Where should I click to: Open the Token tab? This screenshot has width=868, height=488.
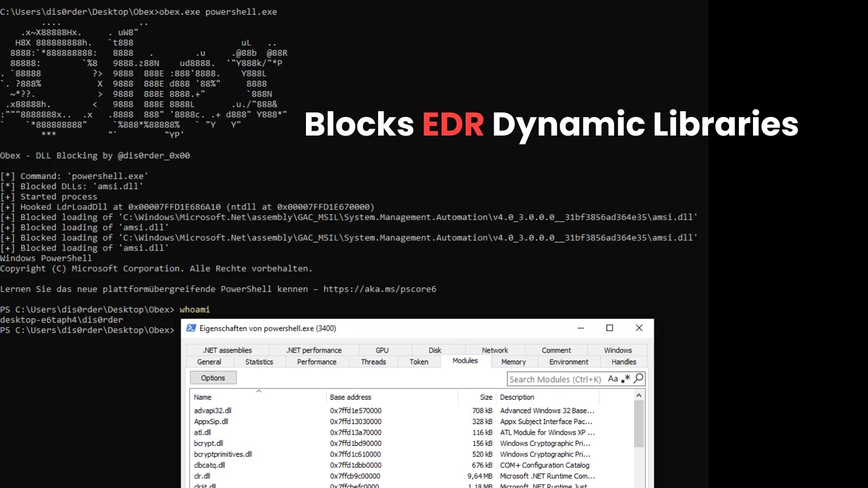419,362
